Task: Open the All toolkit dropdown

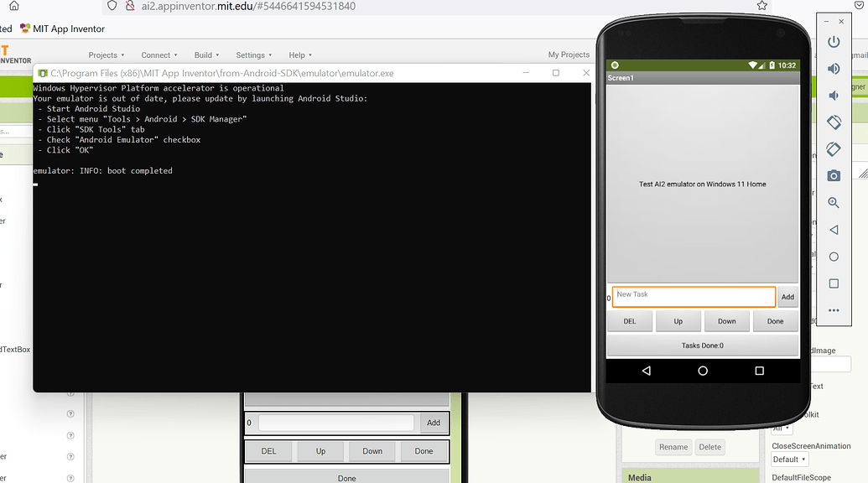Action: coord(782,428)
